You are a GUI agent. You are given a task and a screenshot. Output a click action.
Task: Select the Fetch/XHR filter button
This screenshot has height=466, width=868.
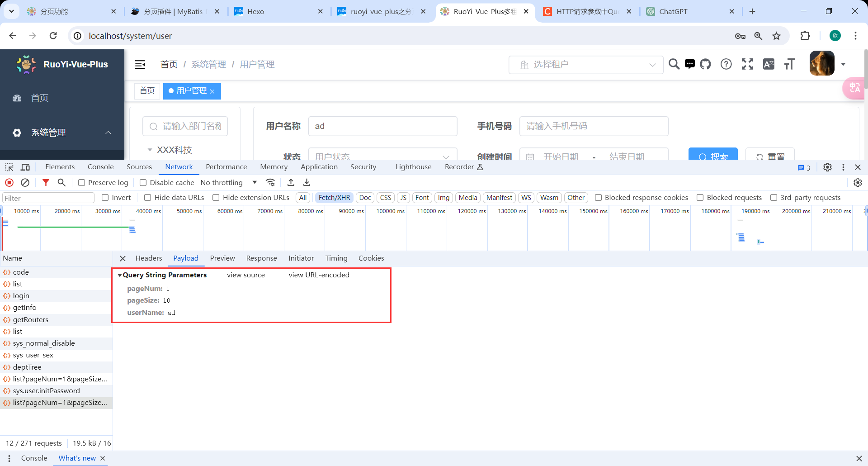tap(334, 198)
